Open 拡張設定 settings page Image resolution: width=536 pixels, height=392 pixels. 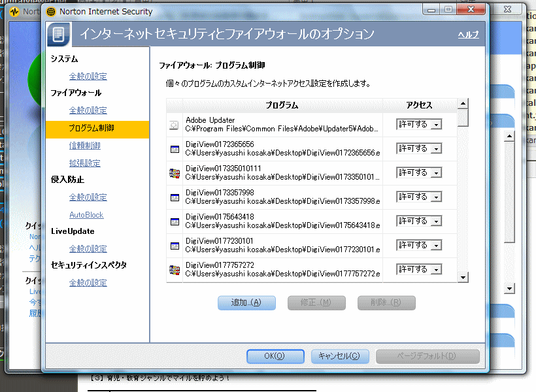85,163
